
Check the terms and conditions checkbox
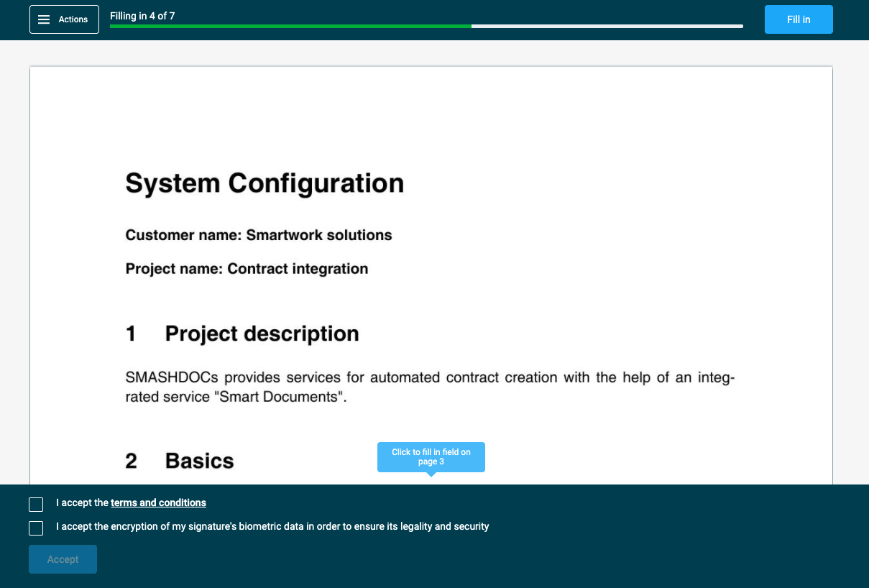pyautogui.click(x=36, y=505)
